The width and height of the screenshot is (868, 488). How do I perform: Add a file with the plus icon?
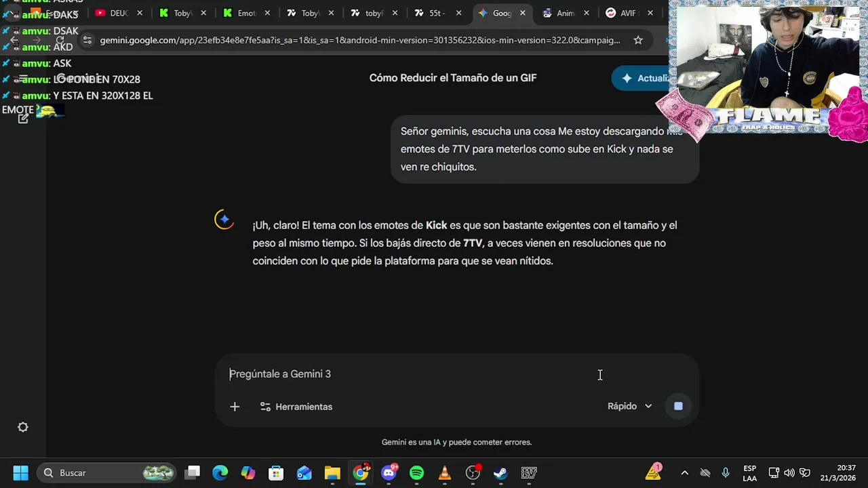[x=235, y=407]
